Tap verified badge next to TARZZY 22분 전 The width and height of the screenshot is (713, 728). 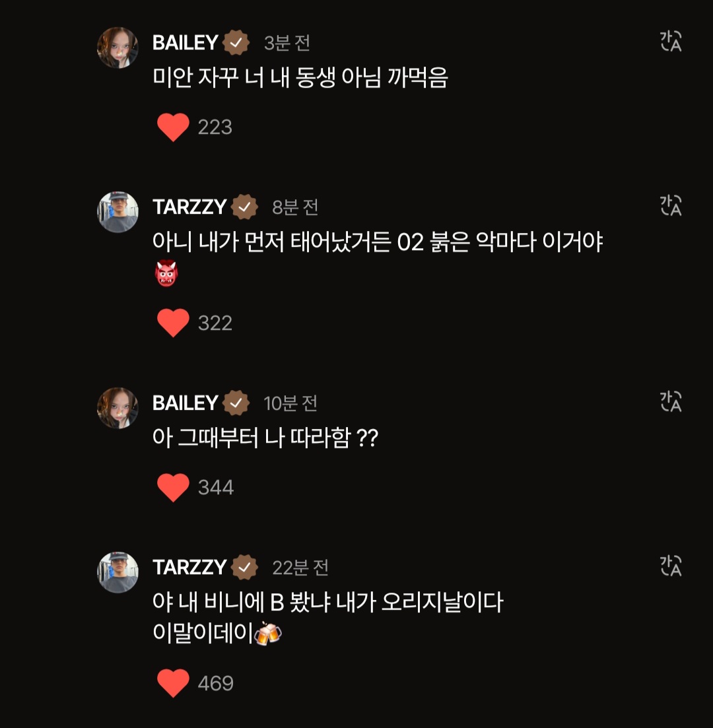pyautogui.click(x=244, y=568)
